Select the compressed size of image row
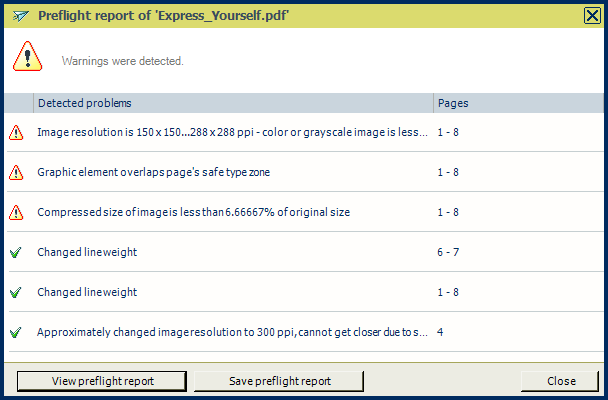This screenshot has height=400, width=608. coord(193,212)
